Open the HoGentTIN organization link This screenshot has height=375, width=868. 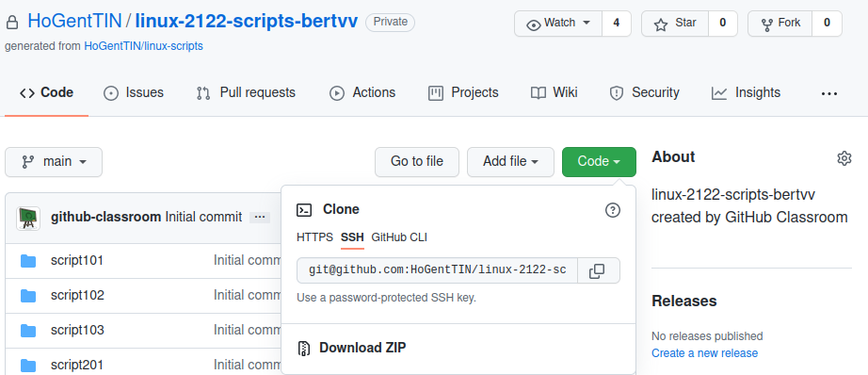[x=74, y=22]
